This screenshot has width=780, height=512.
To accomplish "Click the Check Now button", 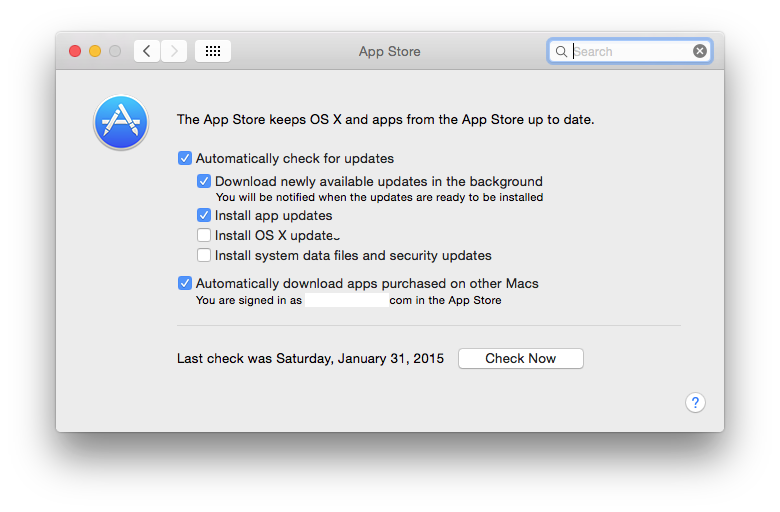I will 520,358.
